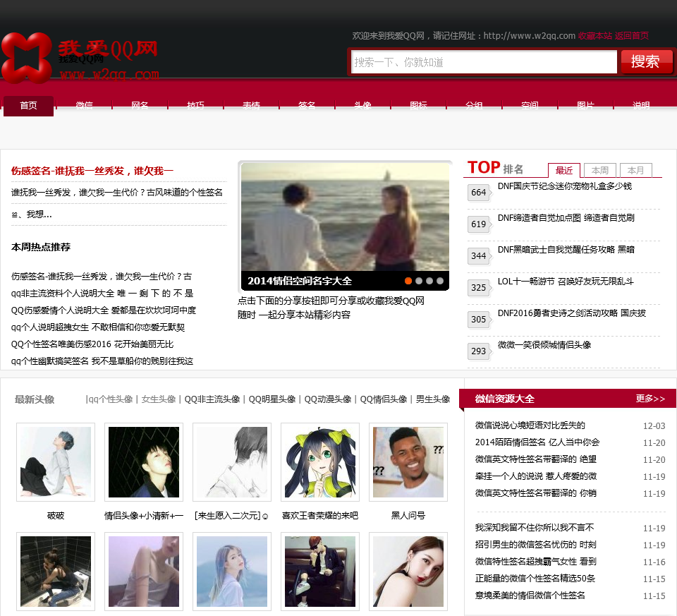Click the 情侣头像+小清新 avatar thumbnail

click(x=144, y=461)
